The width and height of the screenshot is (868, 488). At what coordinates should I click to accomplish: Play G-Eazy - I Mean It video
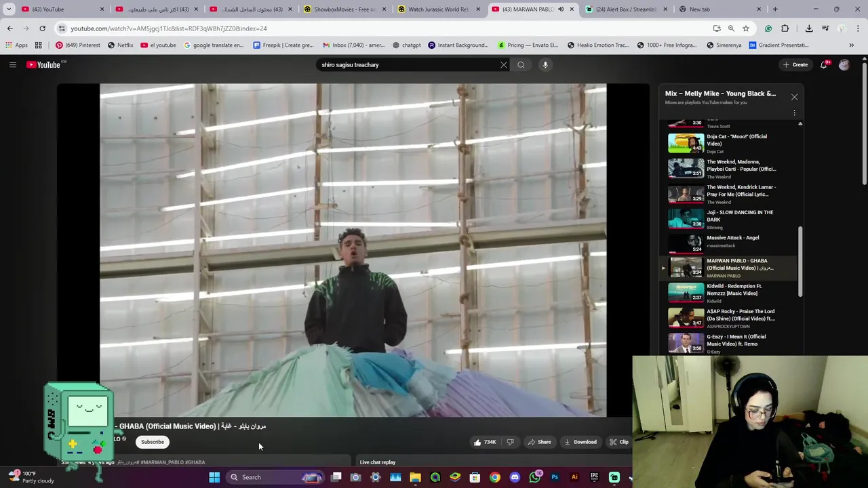pos(730,343)
